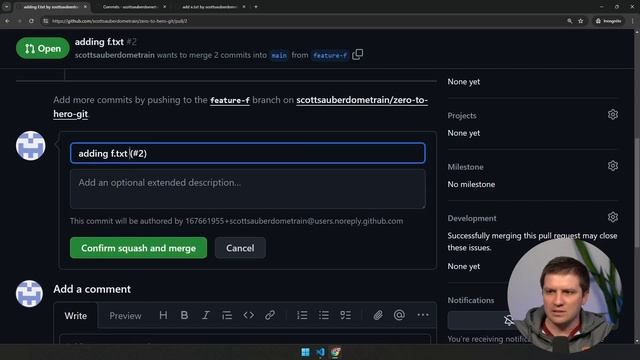Open user avatar beside Add a comment
Image resolution: width=640 pixels, height=360 pixels.
(x=29, y=293)
